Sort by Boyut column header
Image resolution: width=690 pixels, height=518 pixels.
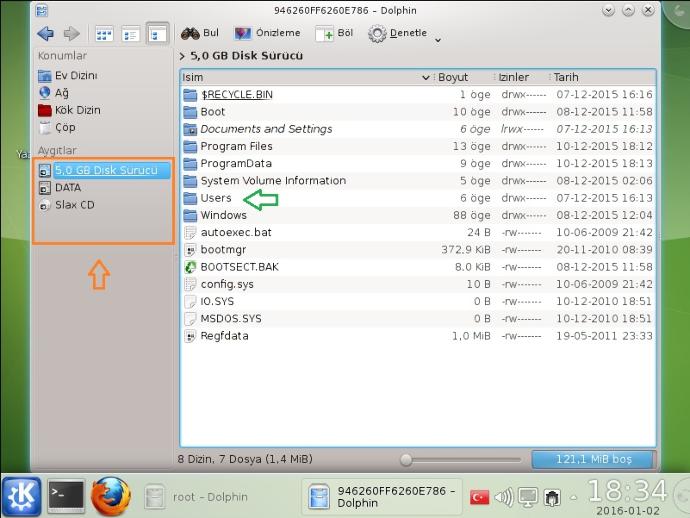tap(453, 77)
